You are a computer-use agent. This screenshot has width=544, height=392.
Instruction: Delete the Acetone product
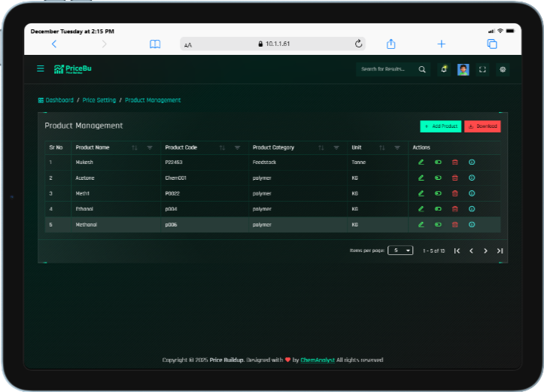tap(454, 178)
